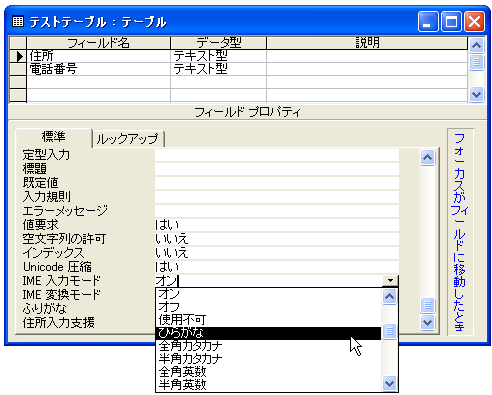
Task: Choose 半角カタカナ from the list
Action: click(268, 359)
